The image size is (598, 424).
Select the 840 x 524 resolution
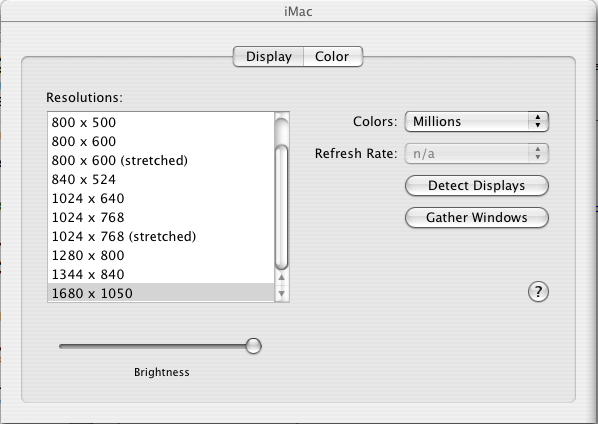coord(161,180)
